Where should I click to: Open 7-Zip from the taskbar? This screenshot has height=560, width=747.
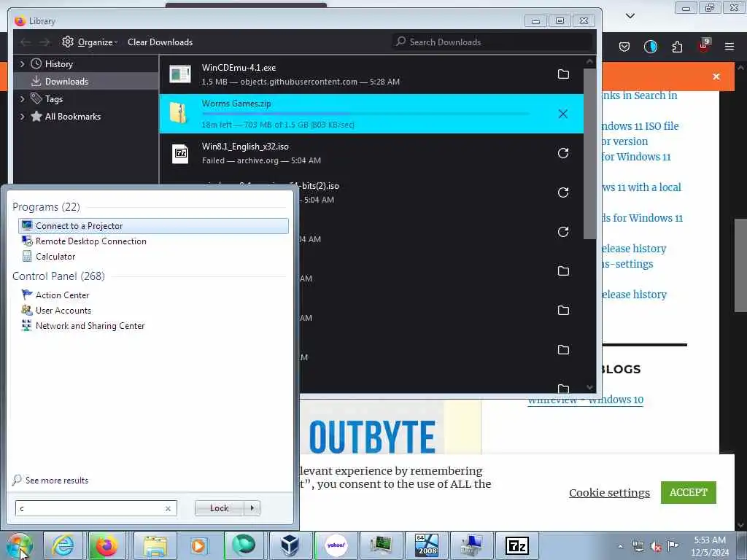(517, 545)
